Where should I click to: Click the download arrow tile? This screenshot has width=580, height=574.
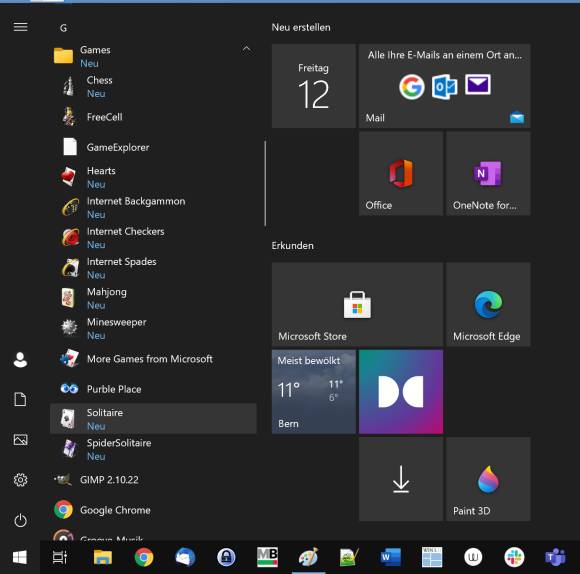[401, 479]
